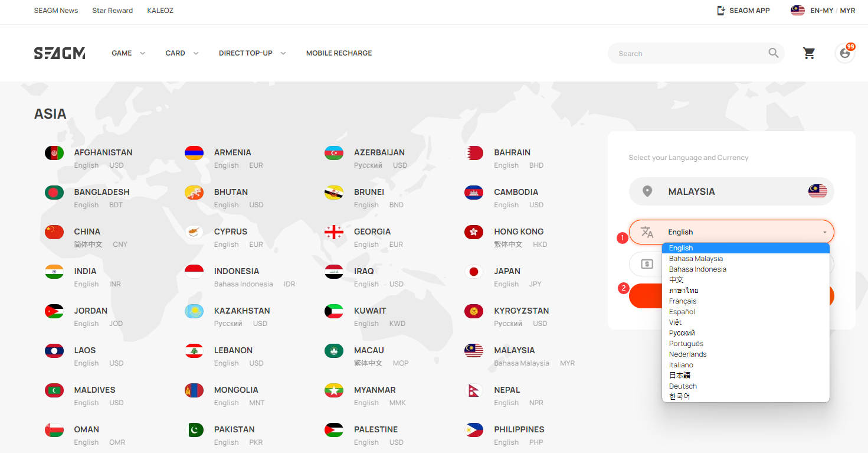This screenshot has height=453, width=868.
Task: Open the MOBILE RECHARGE page
Action: click(x=339, y=53)
